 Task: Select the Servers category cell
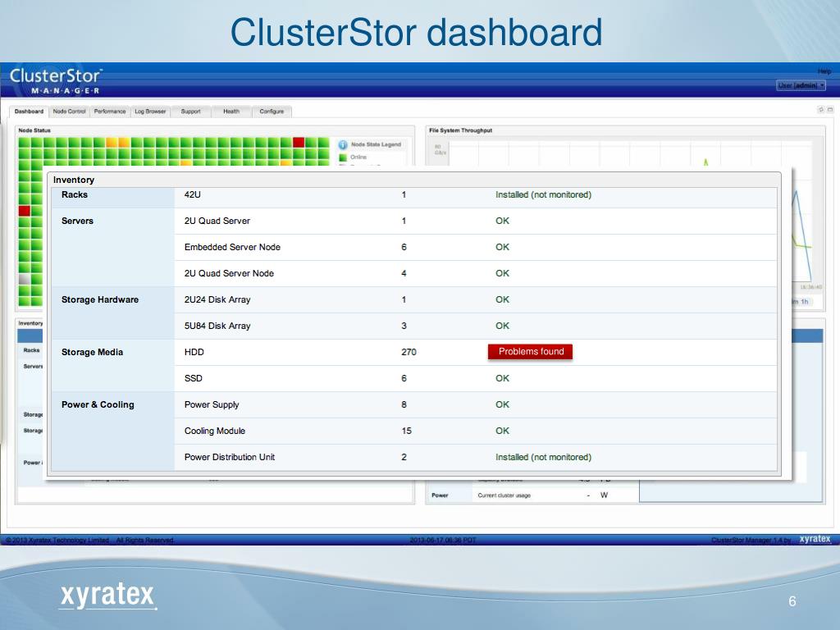click(113, 247)
